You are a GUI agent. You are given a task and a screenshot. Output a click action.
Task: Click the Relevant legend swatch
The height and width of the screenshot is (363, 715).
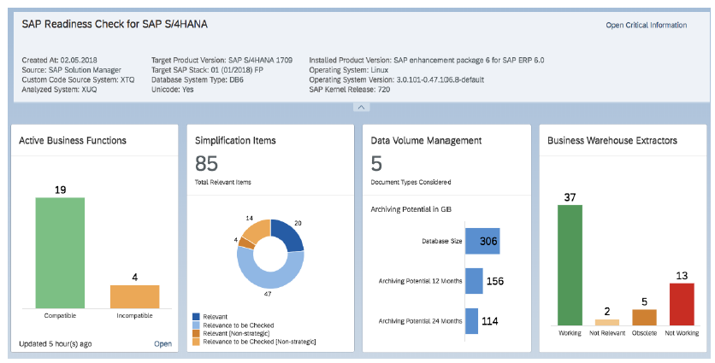tap(196, 316)
